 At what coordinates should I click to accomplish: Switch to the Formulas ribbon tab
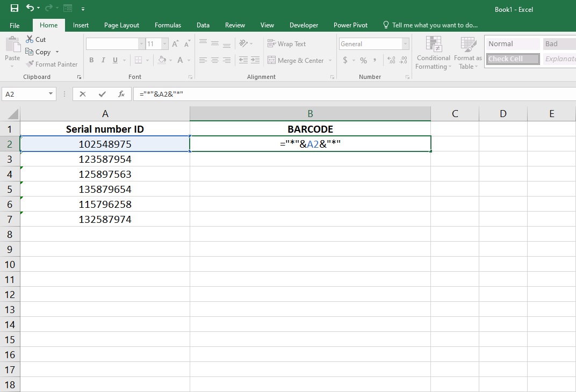coord(168,25)
